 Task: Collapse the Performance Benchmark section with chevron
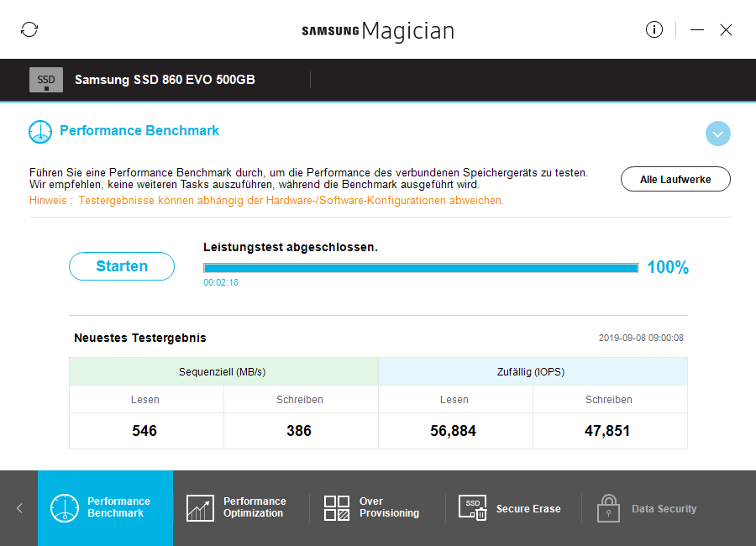[717, 134]
